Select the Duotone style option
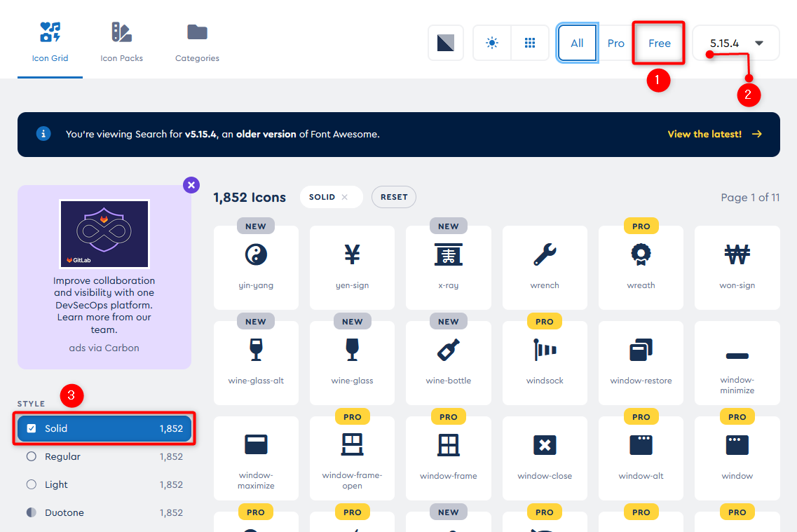797x532 pixels. click(32, 512)
